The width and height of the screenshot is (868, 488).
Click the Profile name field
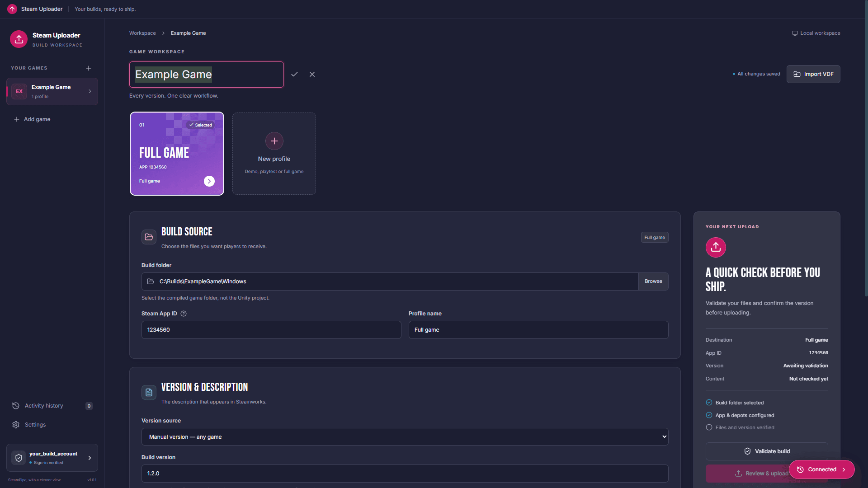[x=538, y=330]
